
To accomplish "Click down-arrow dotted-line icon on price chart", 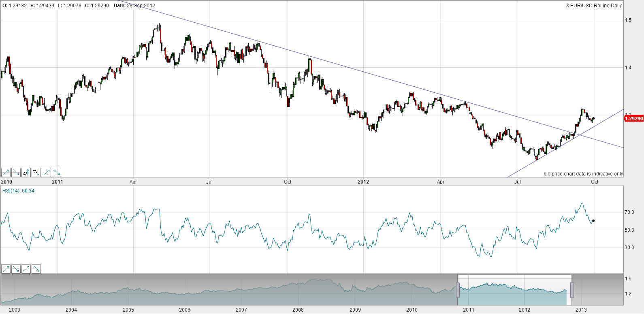I will [16, 173].
